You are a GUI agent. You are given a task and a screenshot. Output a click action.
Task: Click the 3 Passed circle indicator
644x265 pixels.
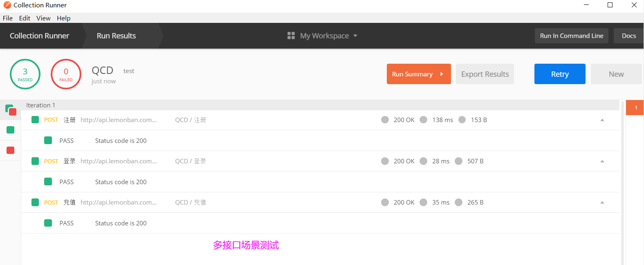click(25, 74)
